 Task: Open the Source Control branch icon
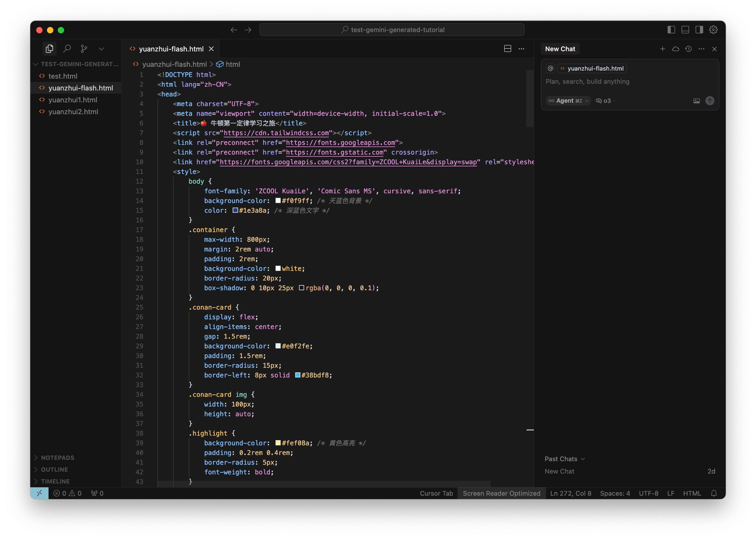(x=84, y=49)
